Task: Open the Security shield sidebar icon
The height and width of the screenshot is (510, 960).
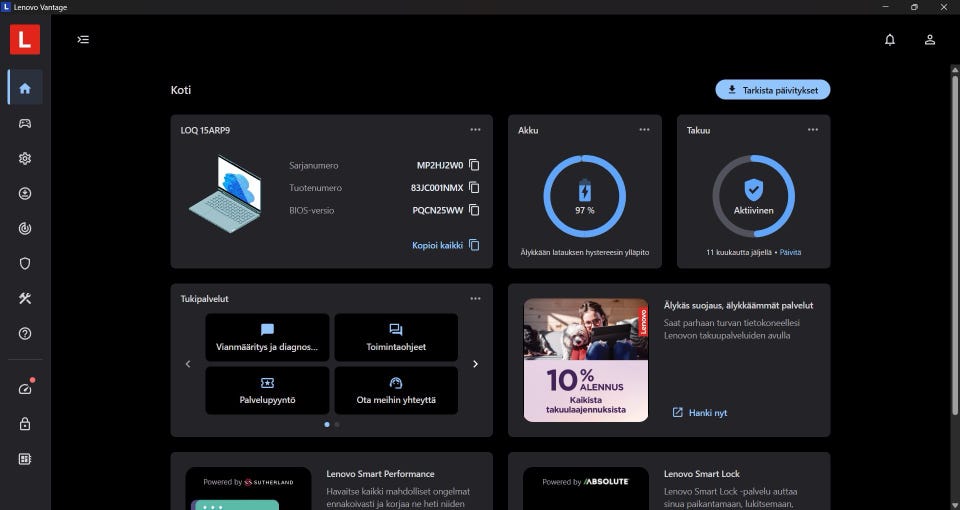Action: (x=25, y=263)
